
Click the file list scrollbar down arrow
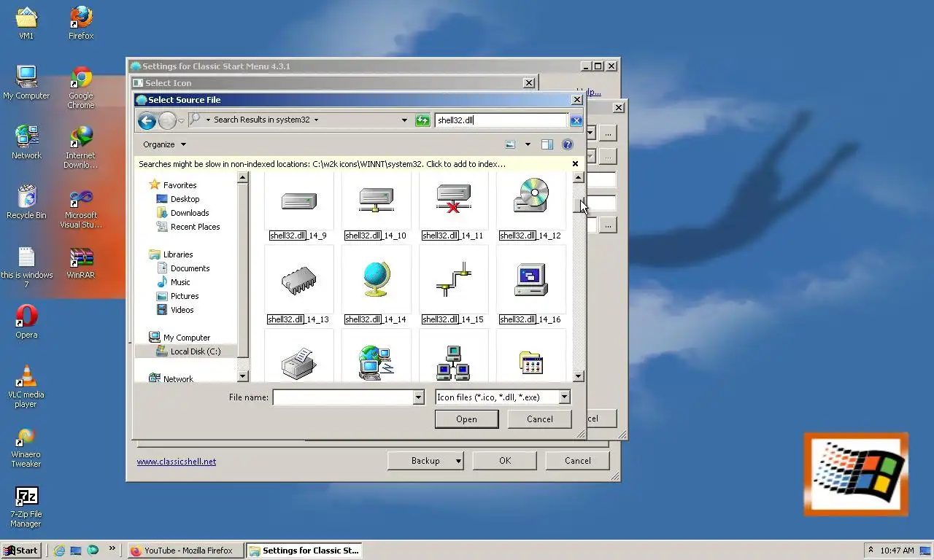(x=578, y=376)
